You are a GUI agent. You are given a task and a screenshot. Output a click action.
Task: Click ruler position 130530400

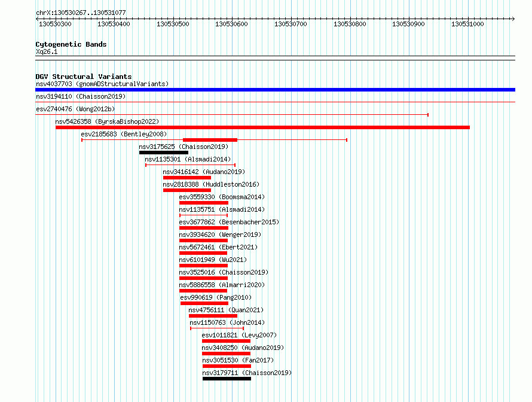[114, 24]
